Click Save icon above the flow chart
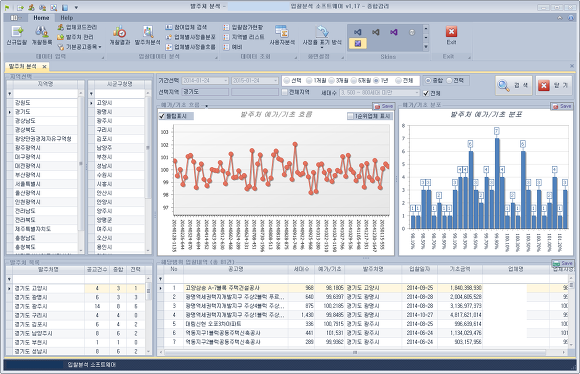The width and height of the screenshot is (580, 374). point(384,106)
